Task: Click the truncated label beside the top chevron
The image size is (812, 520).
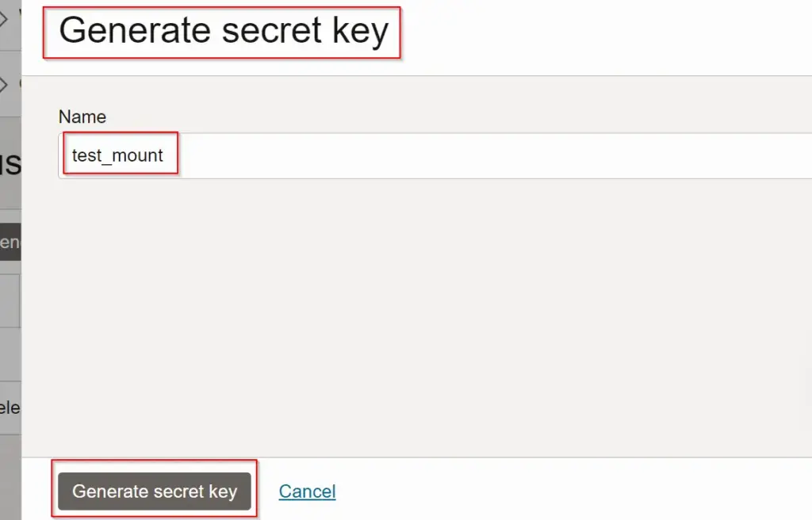Action: (19, 16)
